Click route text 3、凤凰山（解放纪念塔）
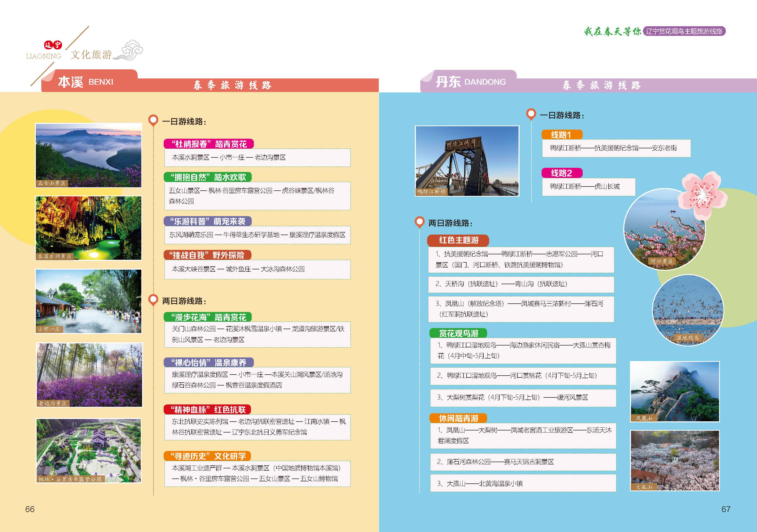Viewport: 757px width, 532px height. tap(519, 309)
